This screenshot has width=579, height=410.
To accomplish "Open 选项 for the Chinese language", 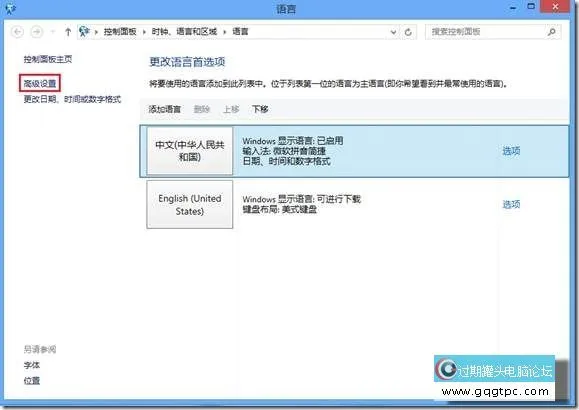I will point(511,151).
